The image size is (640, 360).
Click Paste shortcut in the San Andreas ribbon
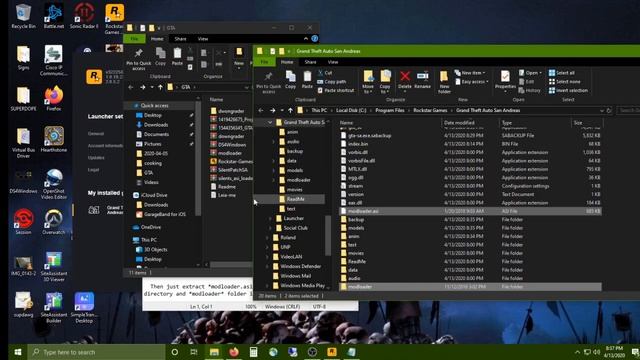[x=336, y=90]
